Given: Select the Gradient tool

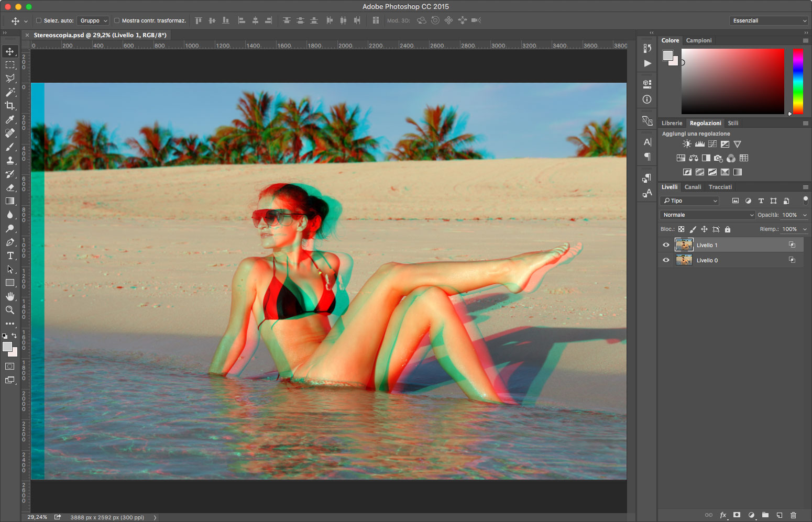Looking at the screenshot, I should pos(10,201).
